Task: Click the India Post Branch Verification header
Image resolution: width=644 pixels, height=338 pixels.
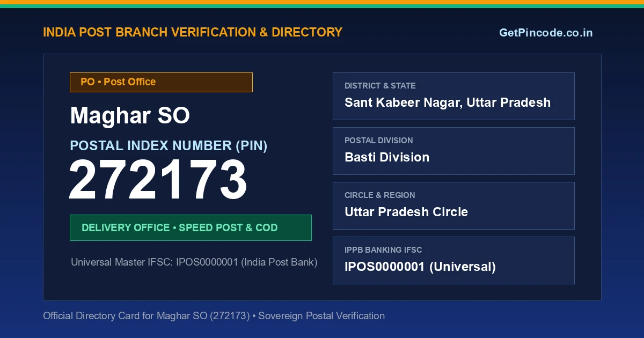Action: click(x=193, y=32)
